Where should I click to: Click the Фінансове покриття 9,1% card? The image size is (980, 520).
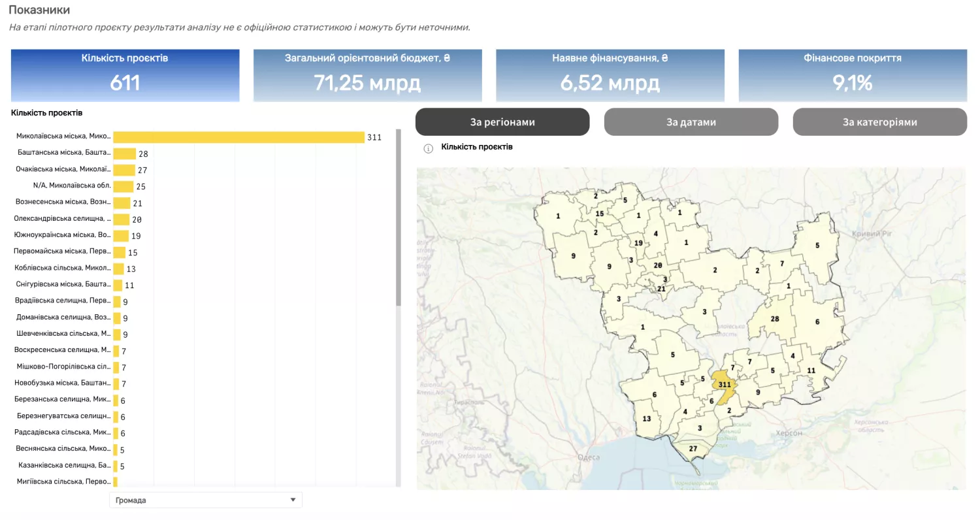coord(852,75)
